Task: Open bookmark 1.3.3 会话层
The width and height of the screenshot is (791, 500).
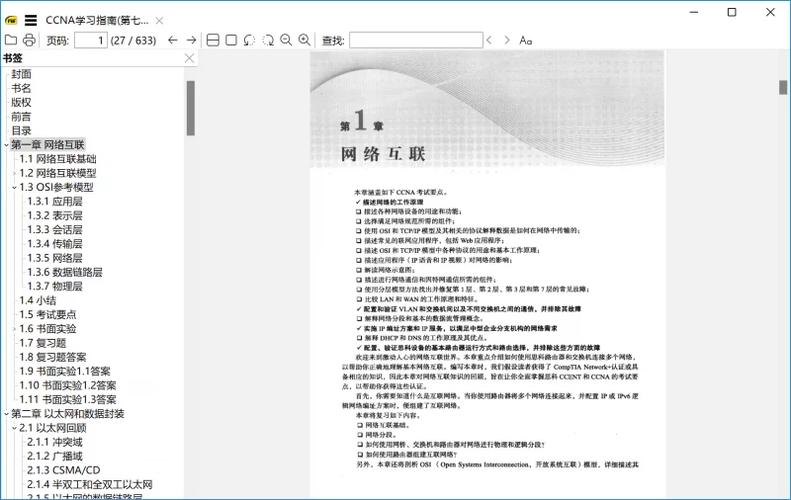Action: coord(54,230)
